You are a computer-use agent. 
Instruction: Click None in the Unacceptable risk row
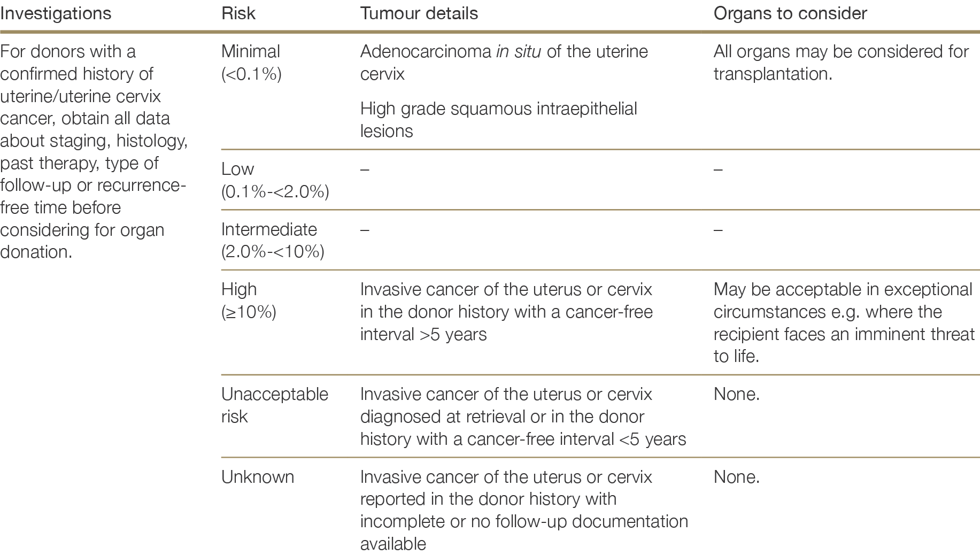pyautogui.click(x=736, y=395)
